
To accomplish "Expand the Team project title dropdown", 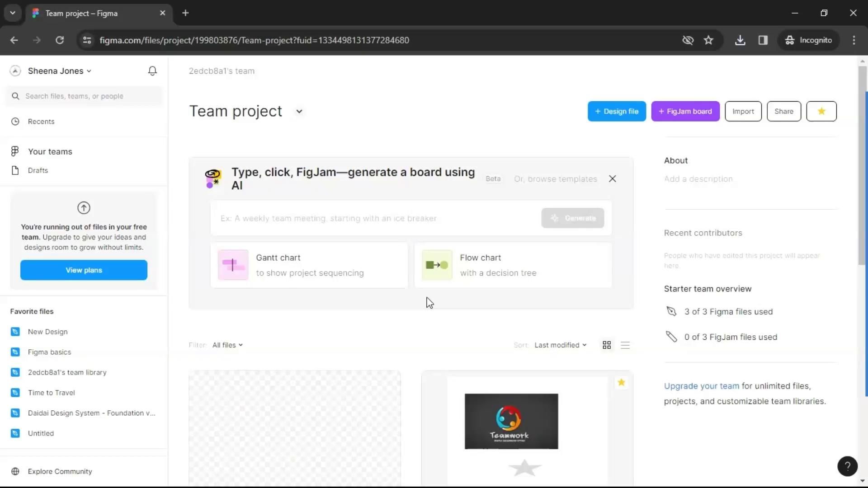I will point(299,112).
